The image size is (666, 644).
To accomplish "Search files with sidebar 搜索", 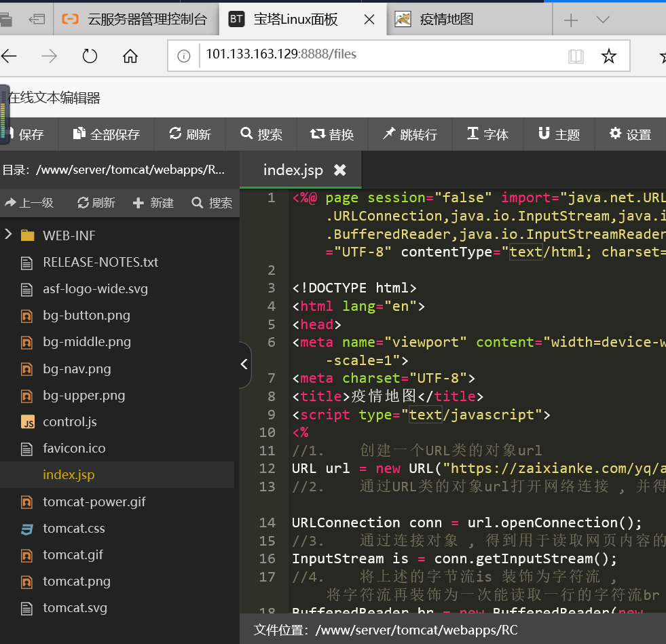I will pos(212,203).
